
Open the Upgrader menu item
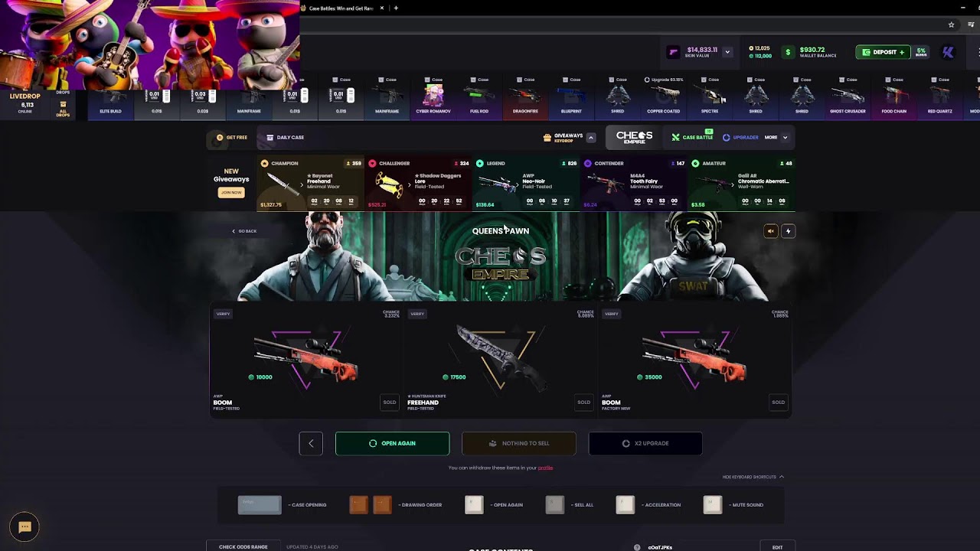coord(740,138)
